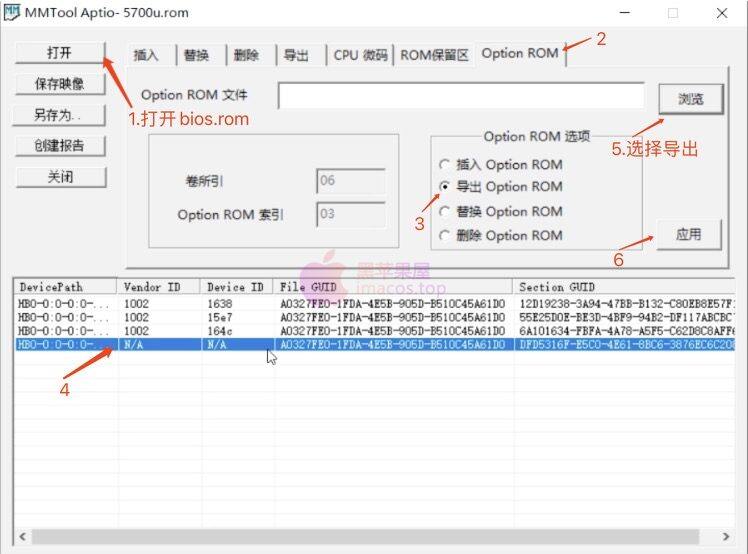Viewport: 748px width, 554px height.
Task: Select the Option ROM tab
Action: (520, 53)
